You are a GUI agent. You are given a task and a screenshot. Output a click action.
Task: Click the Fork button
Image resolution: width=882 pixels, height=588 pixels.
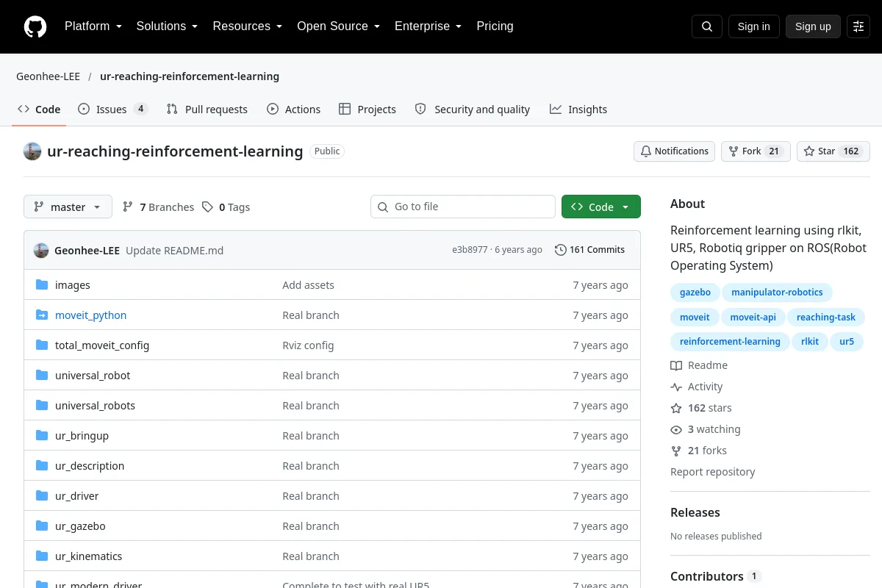tap(756, 151)
